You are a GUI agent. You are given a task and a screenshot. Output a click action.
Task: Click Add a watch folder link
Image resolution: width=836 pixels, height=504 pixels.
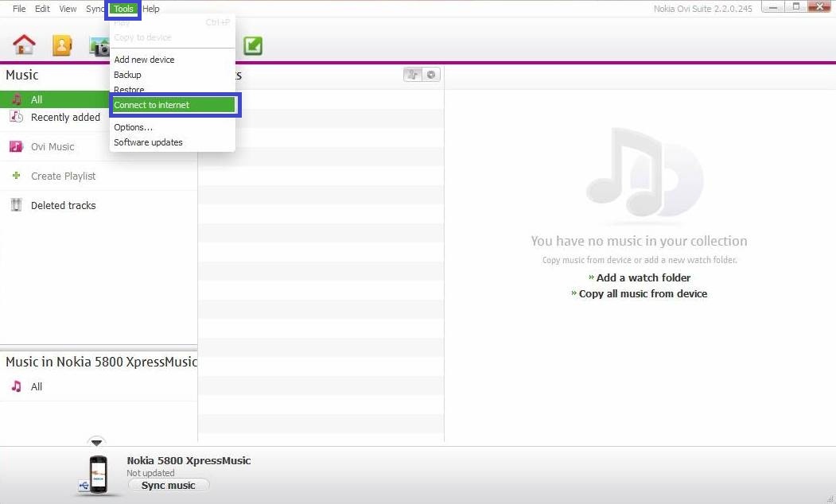point(643,277)
